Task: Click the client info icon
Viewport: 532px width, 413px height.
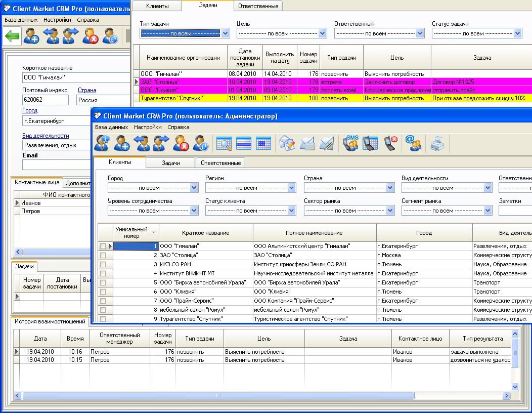Action: click(x=102, y=143)
